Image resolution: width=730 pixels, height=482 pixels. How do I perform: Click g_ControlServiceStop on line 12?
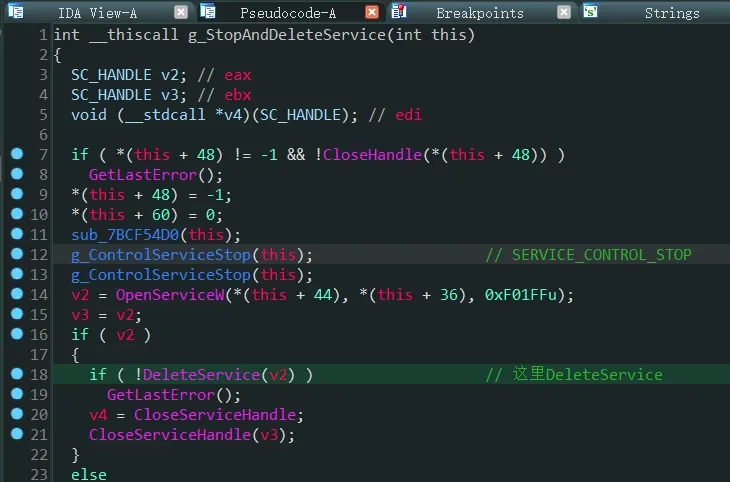pyautogui.click(x=161, y=255)
